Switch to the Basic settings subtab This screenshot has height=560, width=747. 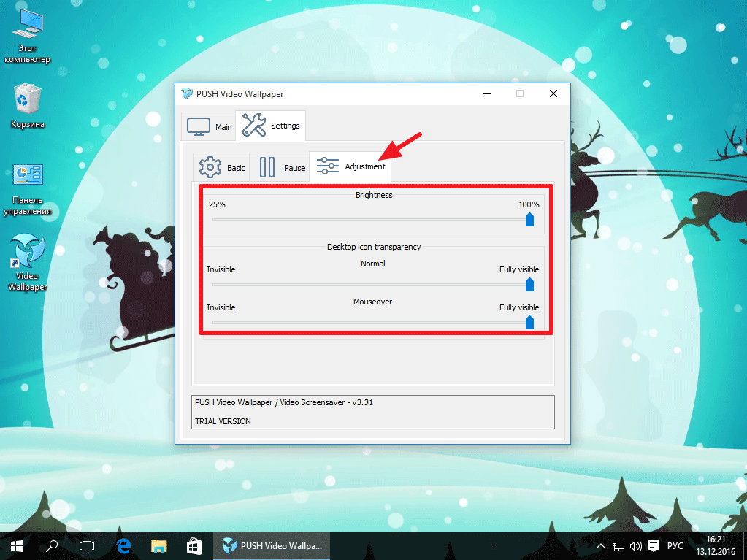(223, 167)
